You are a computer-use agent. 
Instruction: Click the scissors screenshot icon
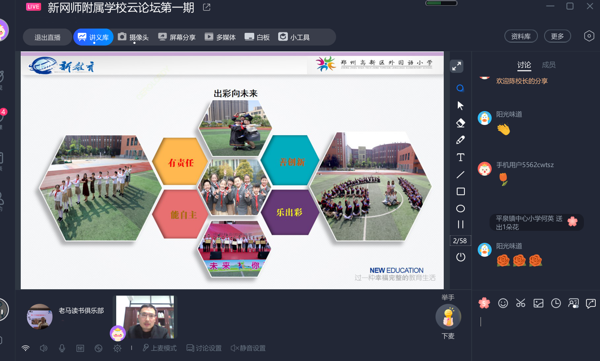click(x=520, y=304)
